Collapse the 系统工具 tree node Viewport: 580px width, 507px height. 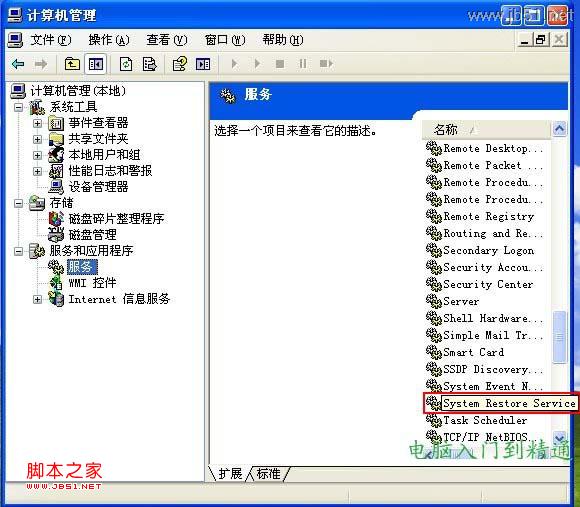[18, 108]
